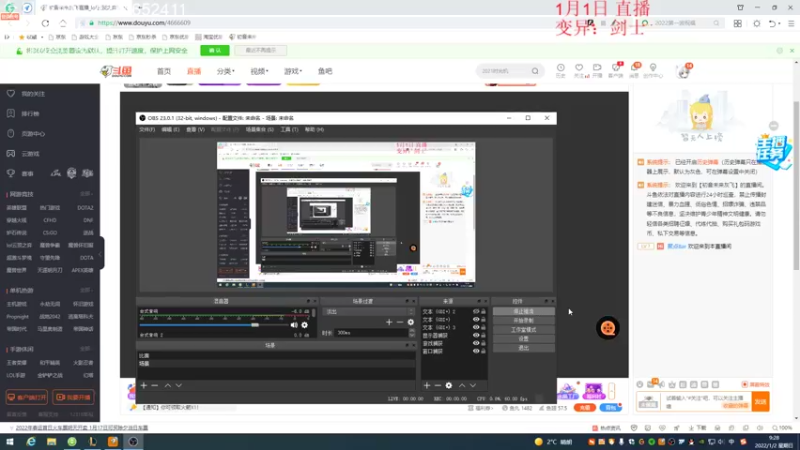Reload the browser page

[x=45, y=23]
